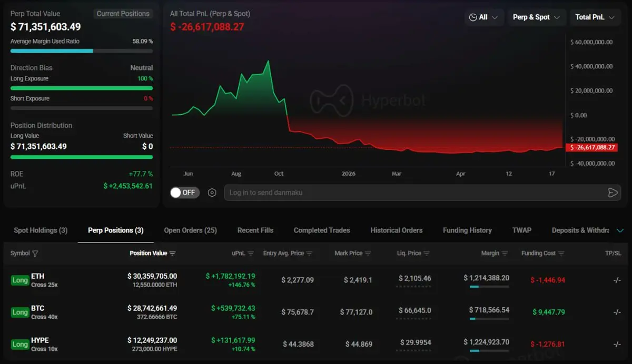Viewport: 632px width, 364px height.
Task: Select the Perp Positions (3) tab
Action: tap(116, 230)
